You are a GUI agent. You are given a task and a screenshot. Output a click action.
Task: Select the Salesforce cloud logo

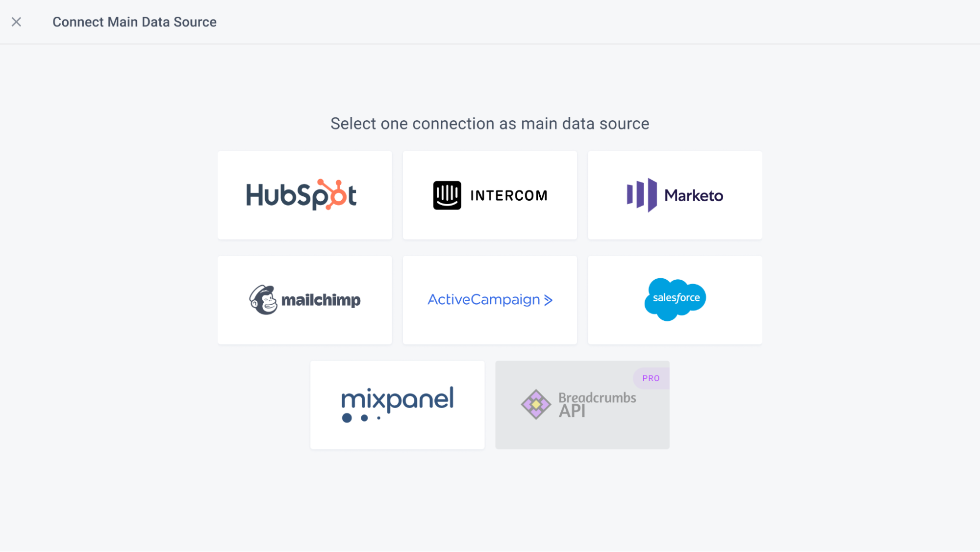point(675,299)
